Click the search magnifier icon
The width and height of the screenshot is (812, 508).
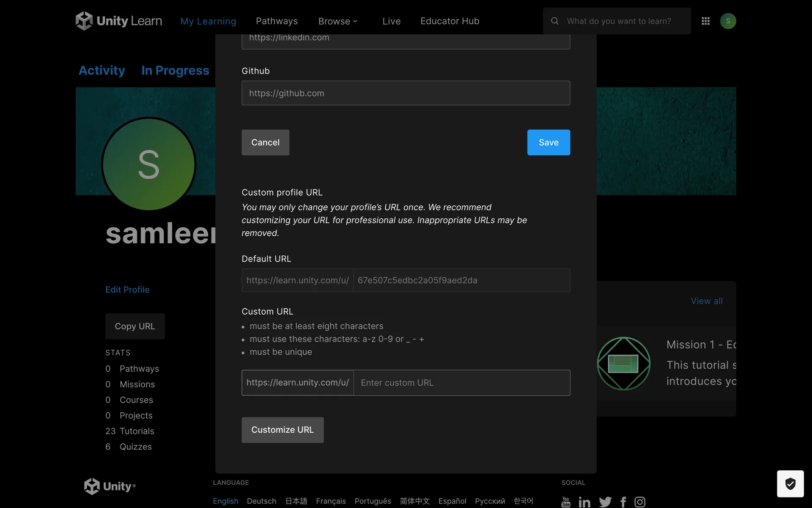coord(555,21)
